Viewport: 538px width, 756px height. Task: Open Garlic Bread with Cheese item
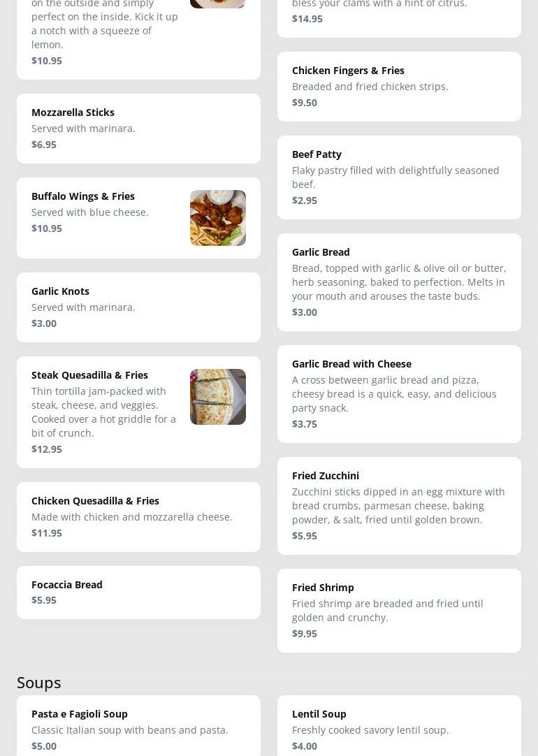pyautogui.click(x=399, y=394)
